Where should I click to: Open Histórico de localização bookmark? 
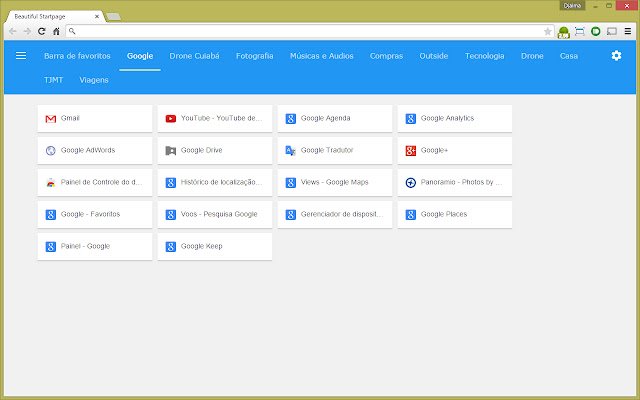pyautogui.click(x=215, y=182)
